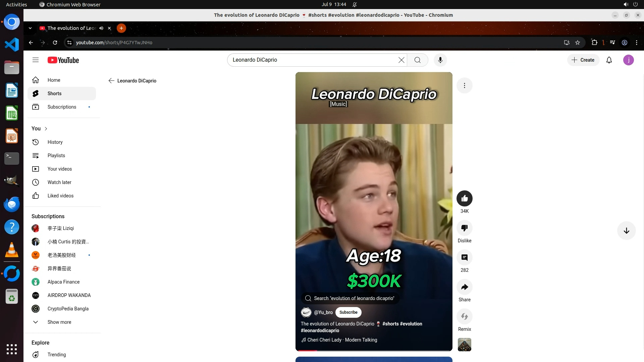
Task: Dislike this short video
Action: 464,228
